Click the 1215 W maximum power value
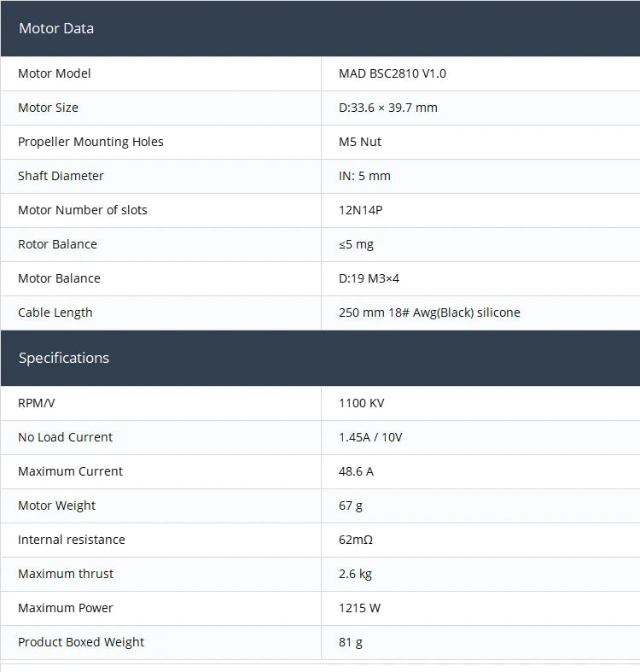The height and width of the screenshot is (672, 640). (x=359, y=608)
